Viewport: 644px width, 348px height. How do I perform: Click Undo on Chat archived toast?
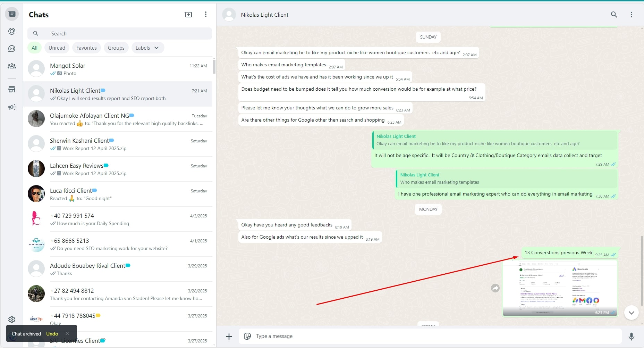click(x=52, y=334)
